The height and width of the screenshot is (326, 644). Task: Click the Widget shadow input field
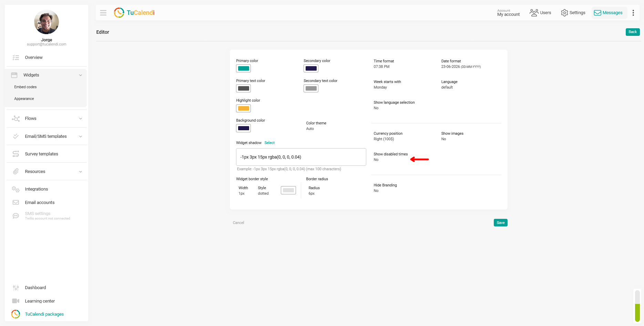point(301,157)
